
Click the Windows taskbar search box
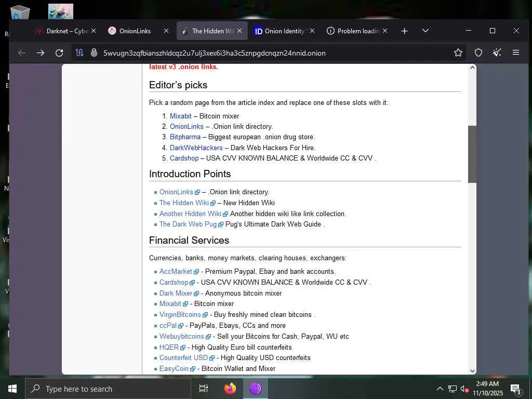[x=108, y=389]
